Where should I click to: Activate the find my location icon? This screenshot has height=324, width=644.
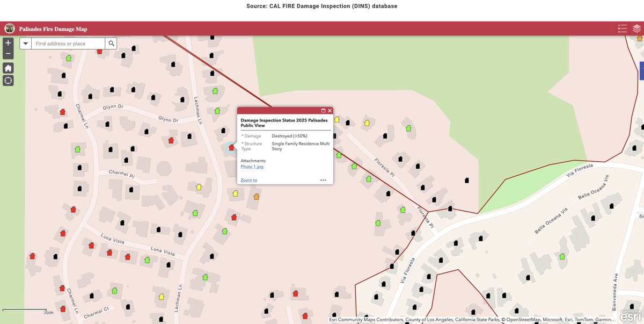(x=8, y=81)
